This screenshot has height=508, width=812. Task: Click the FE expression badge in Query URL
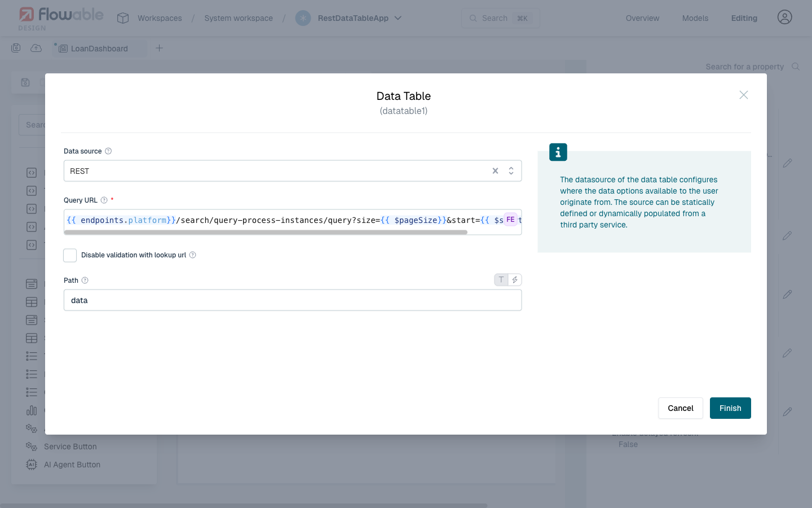[511, 219]
